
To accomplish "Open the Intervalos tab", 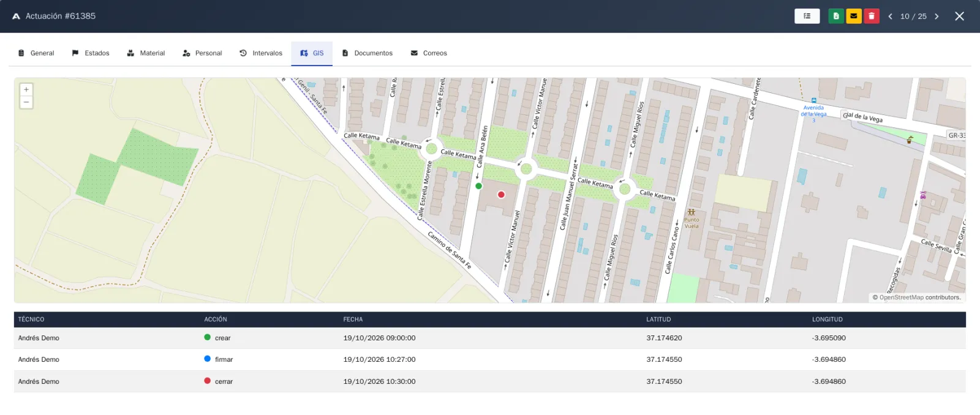I will click(x=261, y=53).
